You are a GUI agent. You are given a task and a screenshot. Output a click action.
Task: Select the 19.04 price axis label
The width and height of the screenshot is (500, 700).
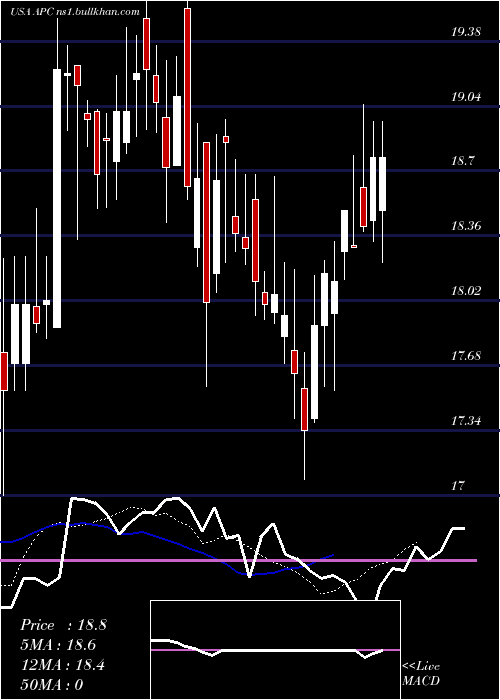pyautogui.click(x=466, y=96)
